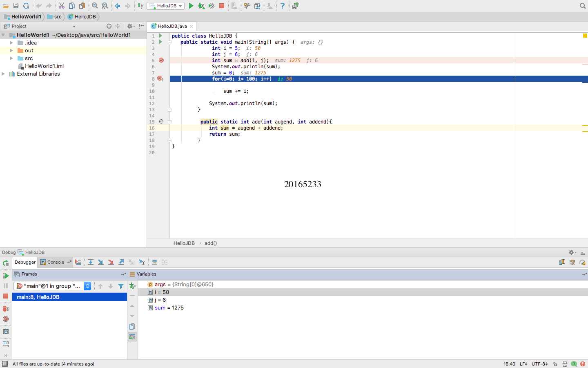Click the add() breadcrumb below the editor
This screenshot has width=588, height=368.
coord(211,243)
